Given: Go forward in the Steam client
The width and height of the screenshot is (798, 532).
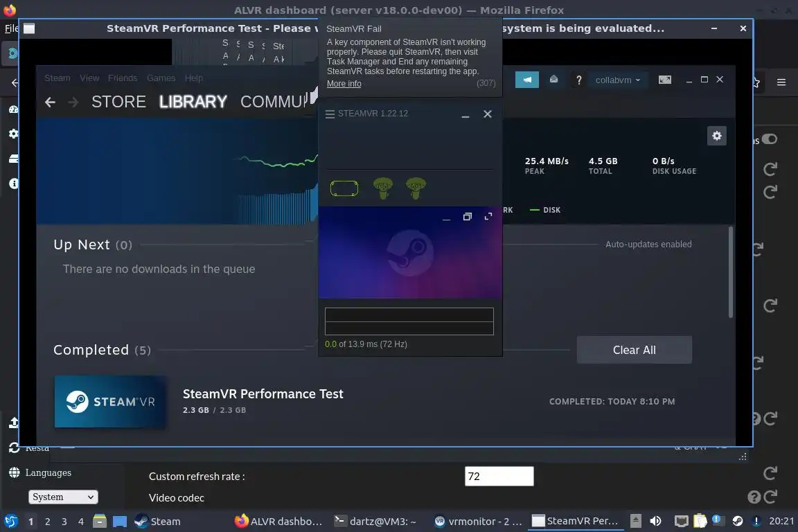Looking at the screenshot, I should click(x=73, y=103).
